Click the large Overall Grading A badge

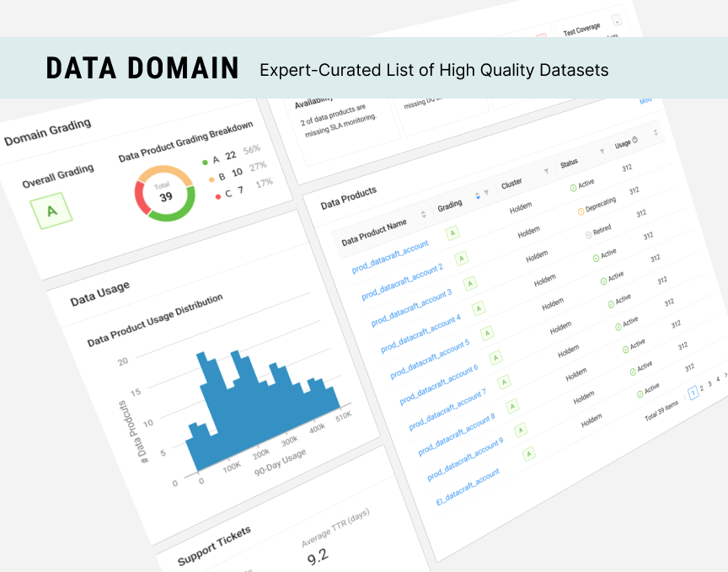[51, 211]
